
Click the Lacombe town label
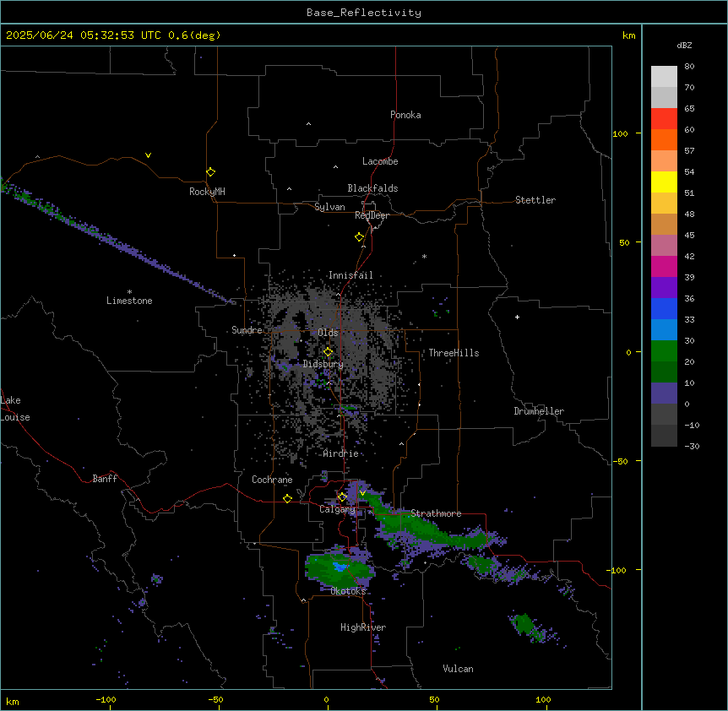click(x=380, y=161)
